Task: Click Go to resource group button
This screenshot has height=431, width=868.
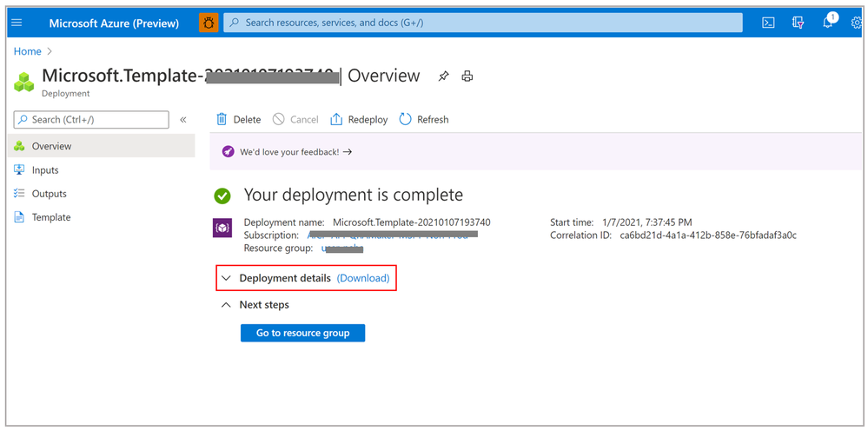Action: (303, 333)
